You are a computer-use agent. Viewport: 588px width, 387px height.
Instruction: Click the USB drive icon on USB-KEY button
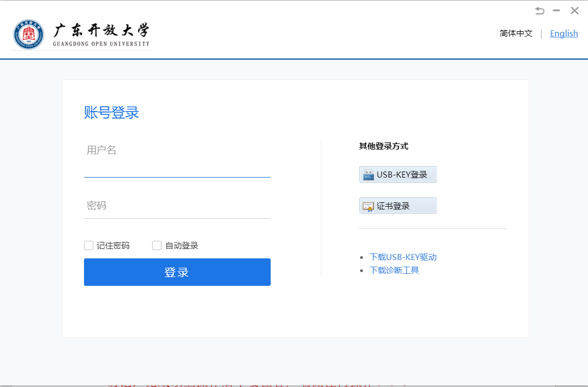tap(368, 175)
